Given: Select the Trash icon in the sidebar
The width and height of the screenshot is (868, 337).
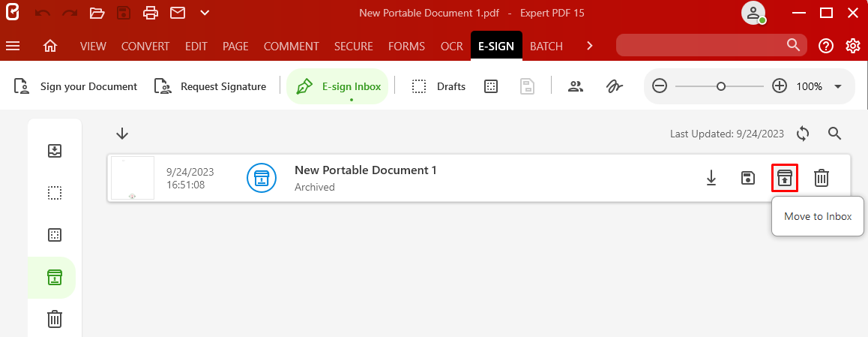Looking at the screenshot, I should tap(54, 319).
